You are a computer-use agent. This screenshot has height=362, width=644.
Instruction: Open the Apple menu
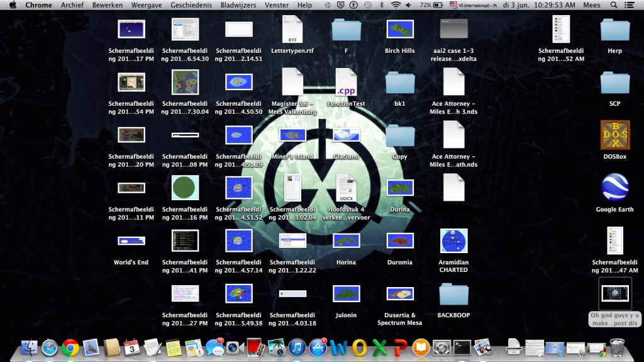click(x=13, y=5)
